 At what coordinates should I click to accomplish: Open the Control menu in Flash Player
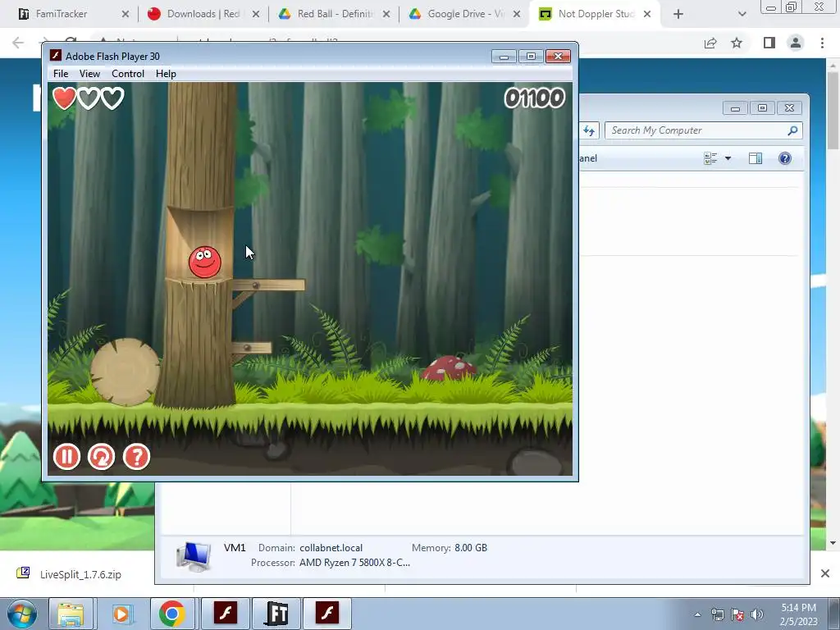127,74
